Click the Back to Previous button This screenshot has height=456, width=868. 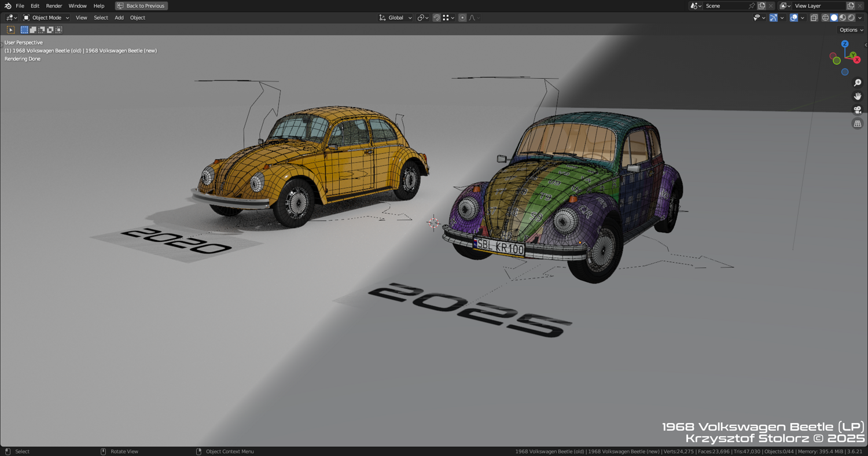pyautogui.click(x=141, y=6)
